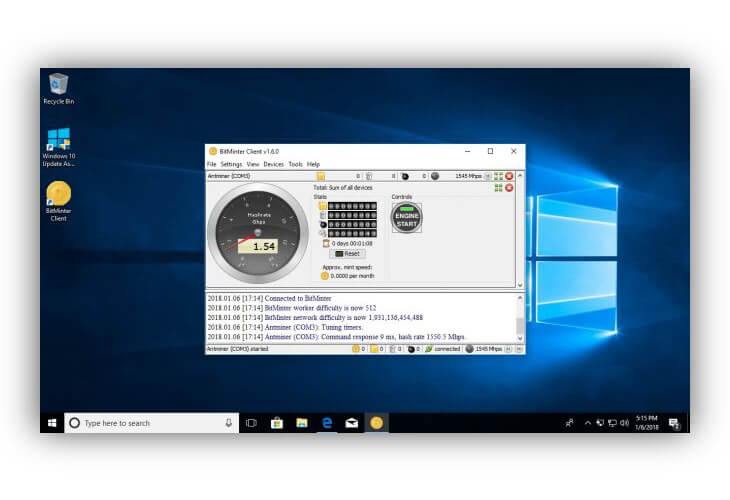Image resolution: width=730 pixels, height=500 pixels.
Task: Click the uptime clock icon
Action: [326, 243]
